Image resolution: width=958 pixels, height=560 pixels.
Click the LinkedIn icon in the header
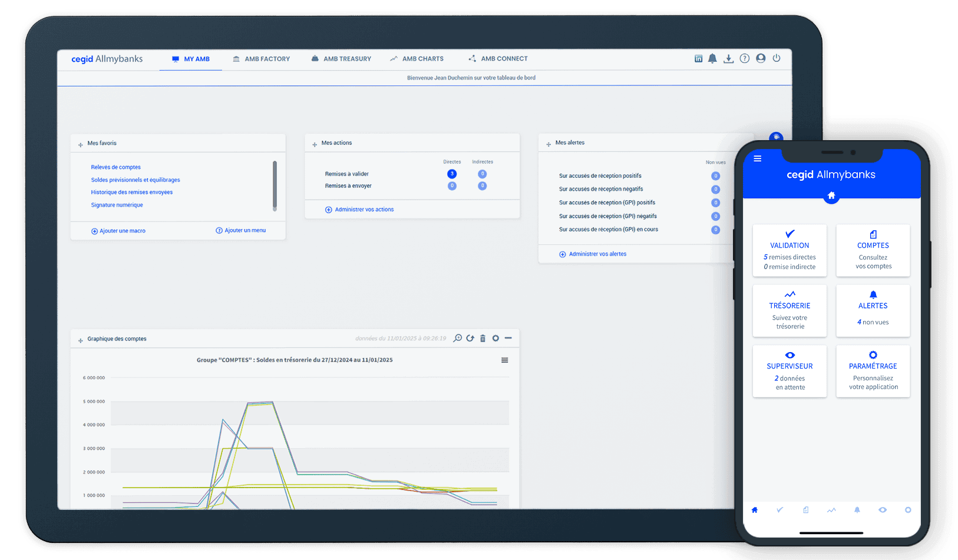pos(698,59)
